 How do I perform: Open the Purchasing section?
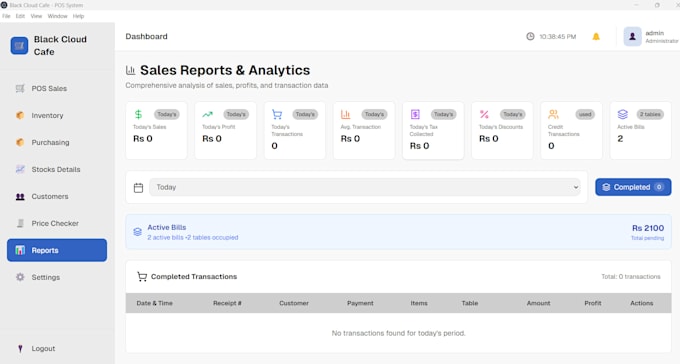click(57, 142)
